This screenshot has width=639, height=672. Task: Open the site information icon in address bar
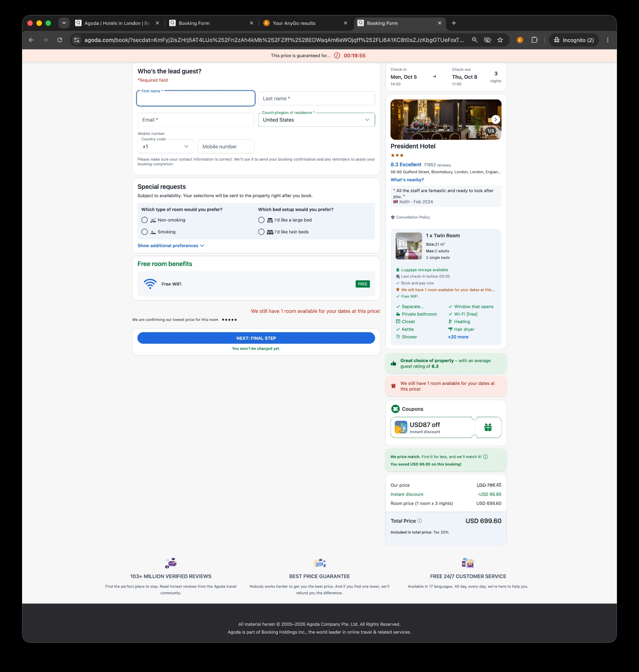click(77, 40)
